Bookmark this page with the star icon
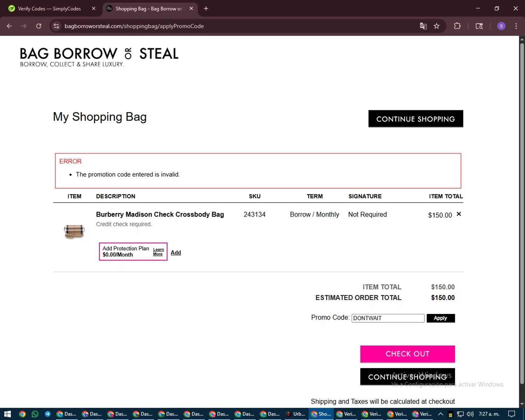The image size is (525, 420). pos(436,26)
